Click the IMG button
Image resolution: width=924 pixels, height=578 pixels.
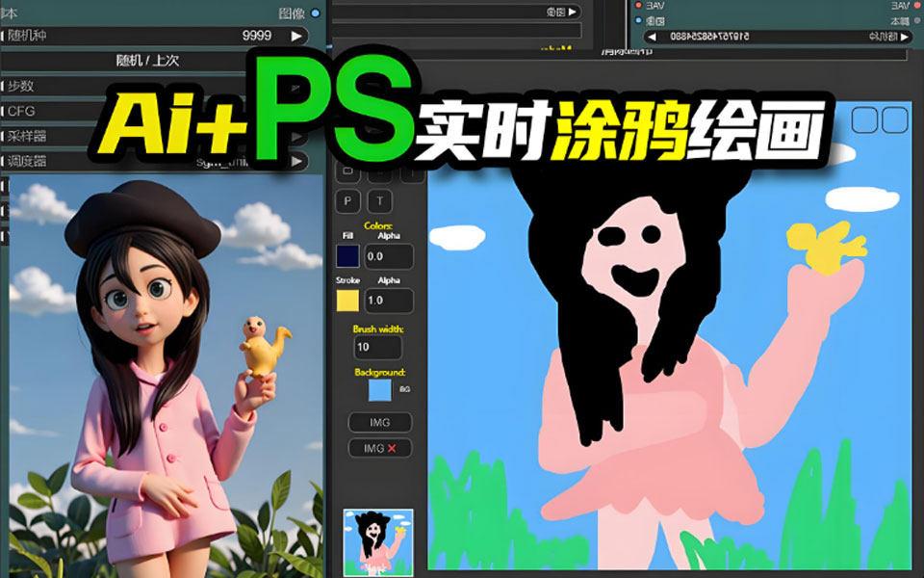(380, 422)
